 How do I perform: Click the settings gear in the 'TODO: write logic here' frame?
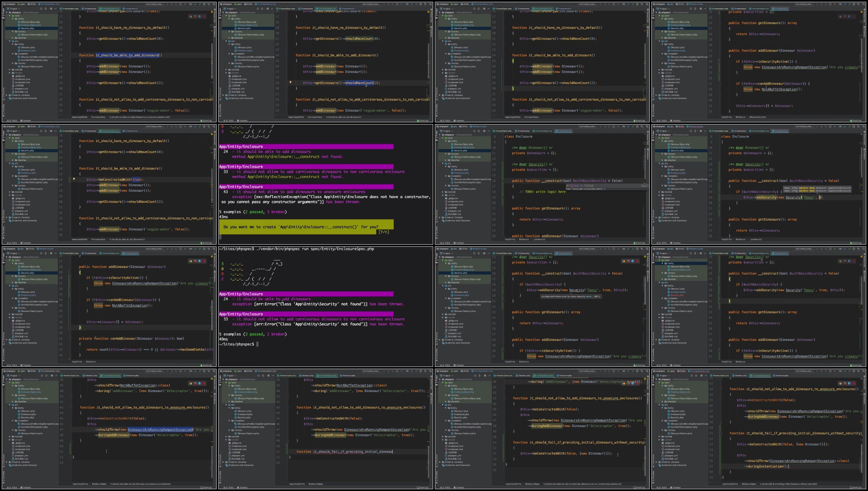click(484, 131)
